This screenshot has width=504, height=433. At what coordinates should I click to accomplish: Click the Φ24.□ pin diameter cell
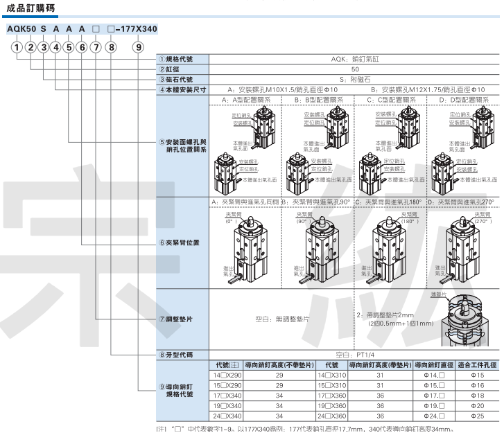tap(434, 416)
